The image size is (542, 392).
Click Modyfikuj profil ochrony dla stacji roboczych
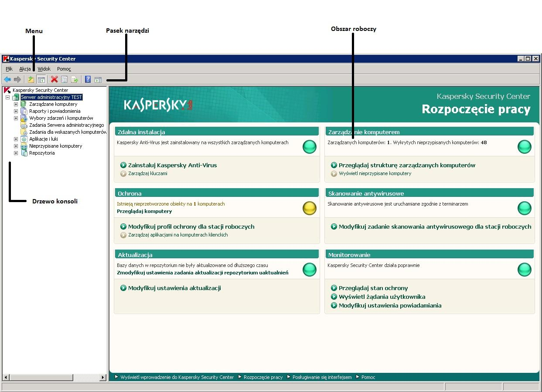pyautogui.click(x=191, y=226)
